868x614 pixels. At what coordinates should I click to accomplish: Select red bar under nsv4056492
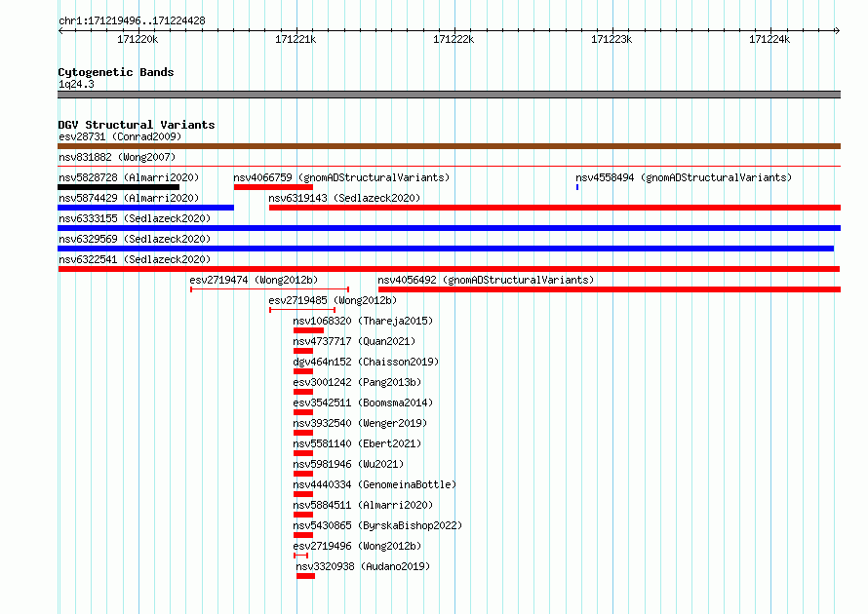point(610,289)
